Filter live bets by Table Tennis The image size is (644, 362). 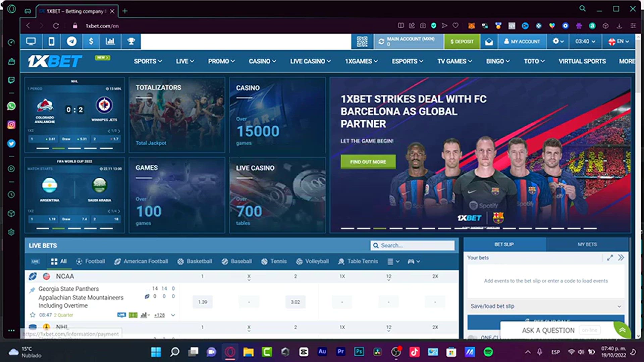pyautogui.click(x=358, y=261)
